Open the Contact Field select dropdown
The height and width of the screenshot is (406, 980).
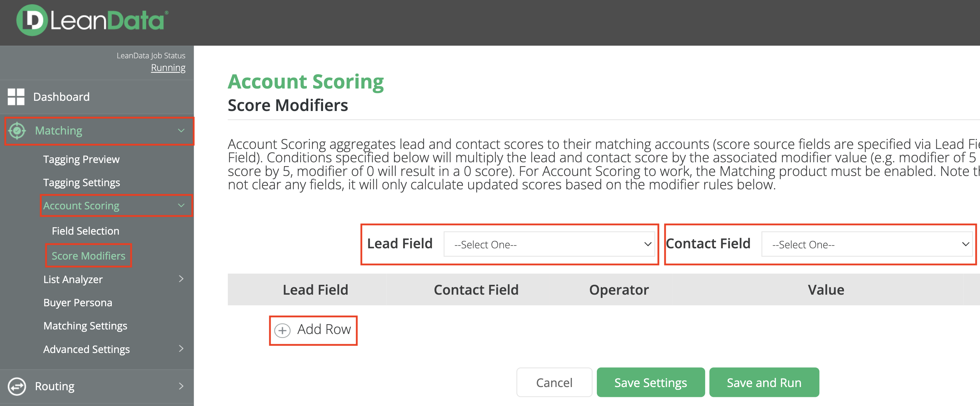(866, 244)
